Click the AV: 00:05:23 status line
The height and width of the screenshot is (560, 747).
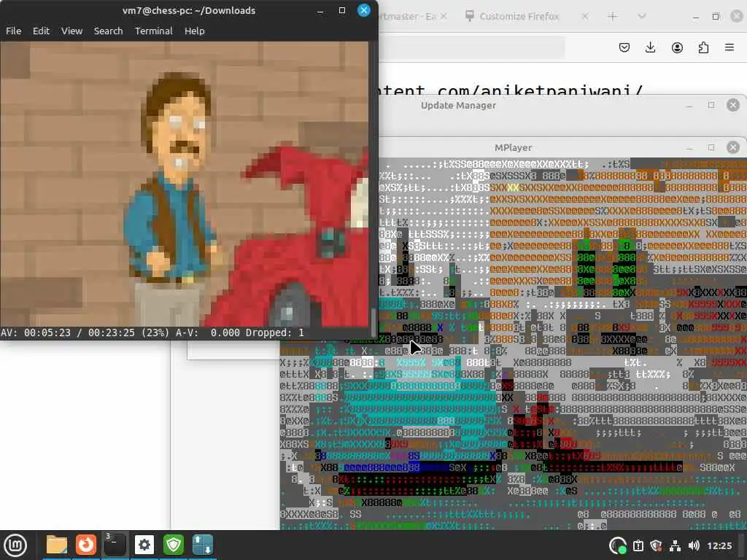152,332
